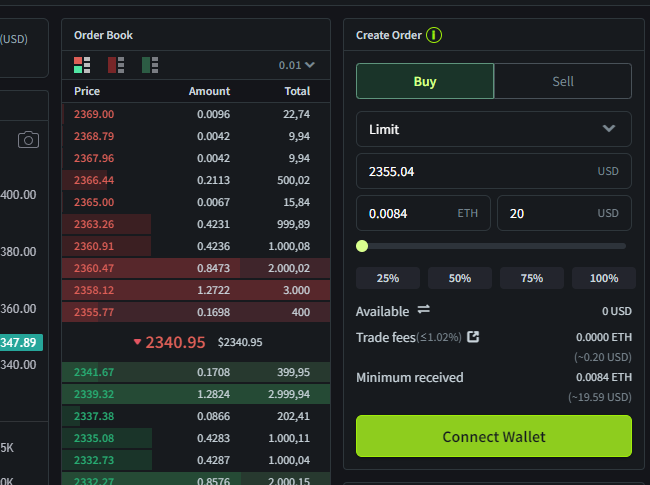
Task: Click amount 1.2722 in the asks
Action: tap(213, 290)
